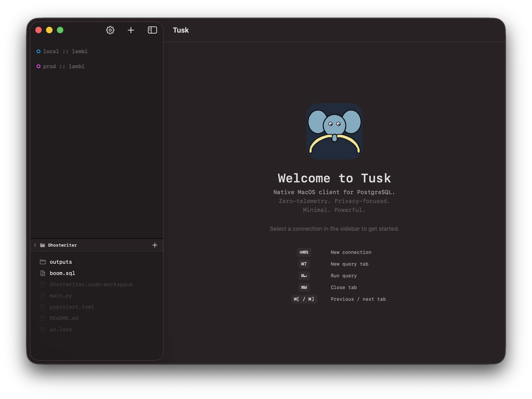Add a new connection with the plus icon
The height and width of the screenshot is (399, 532).
point(131,30)
